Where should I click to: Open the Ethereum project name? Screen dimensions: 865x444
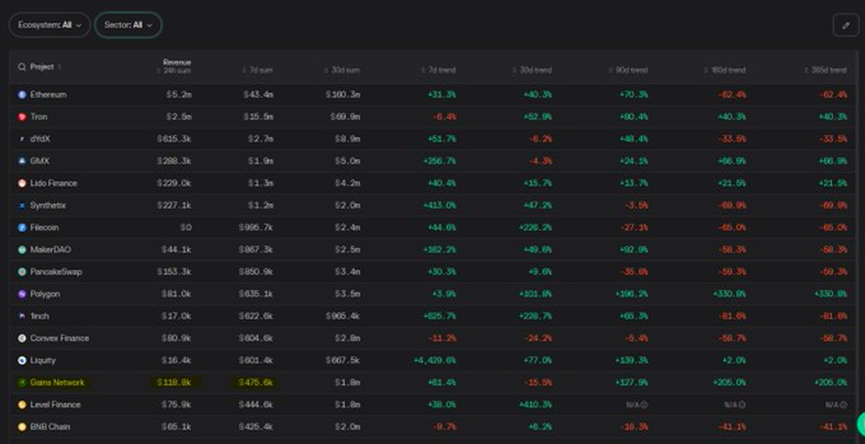coord(49,95)
